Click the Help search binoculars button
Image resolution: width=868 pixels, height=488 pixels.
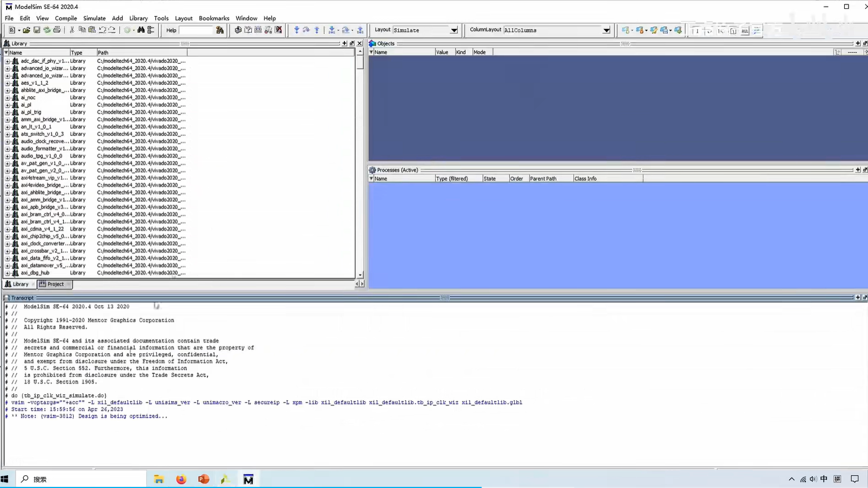tap(220, 30)
